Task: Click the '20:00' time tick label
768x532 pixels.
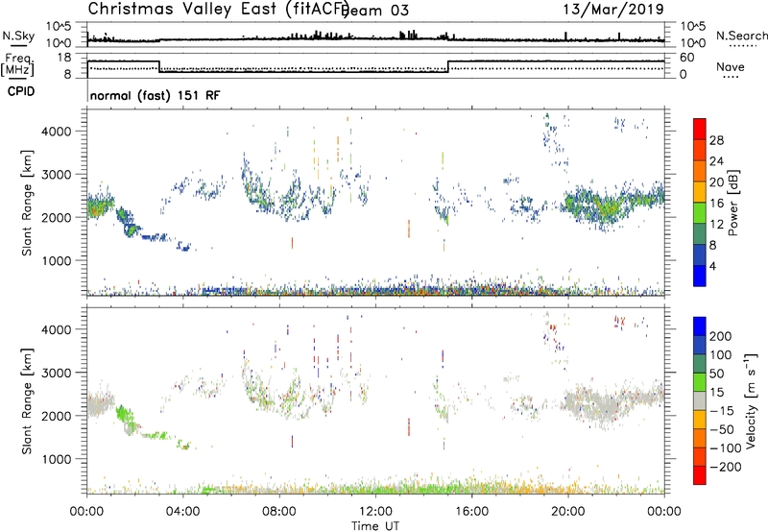Action: pos(568,512)
